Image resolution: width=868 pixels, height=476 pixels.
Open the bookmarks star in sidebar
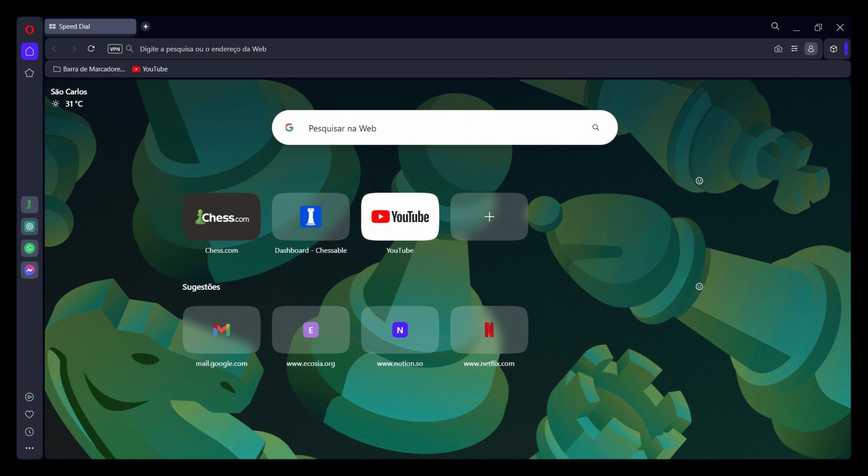pos(29,73)
